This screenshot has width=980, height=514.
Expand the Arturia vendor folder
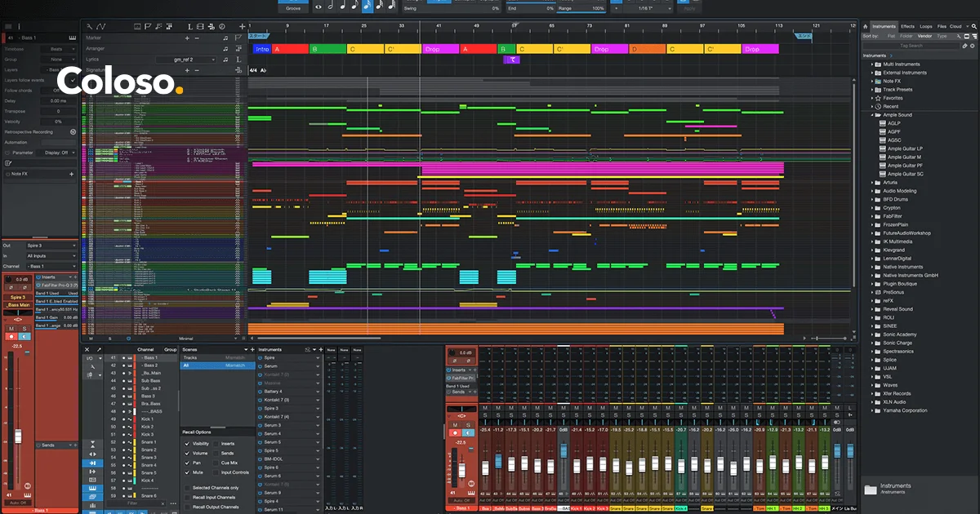pos(871,183)
